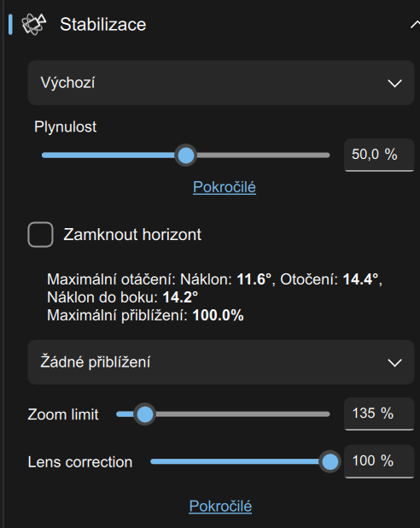Click the blue Lens correction slider track
This screenshot has height=528, width=420.
pyautogui.click(x=235, y=461)
